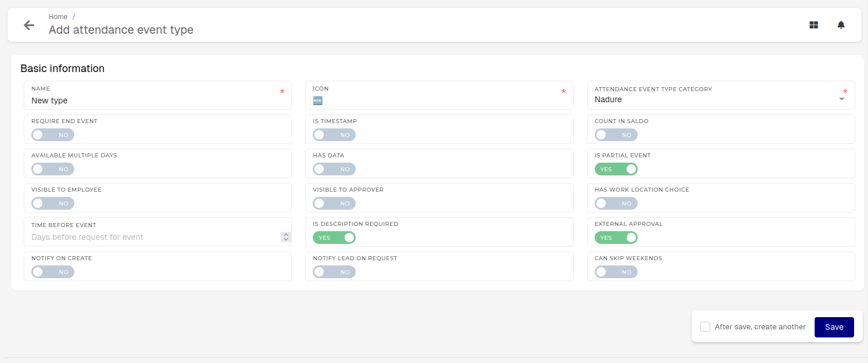Toggle Has work location choice switch
This screenshot has height=363, width=868.
pyautogui.click(x=616, y=203)
